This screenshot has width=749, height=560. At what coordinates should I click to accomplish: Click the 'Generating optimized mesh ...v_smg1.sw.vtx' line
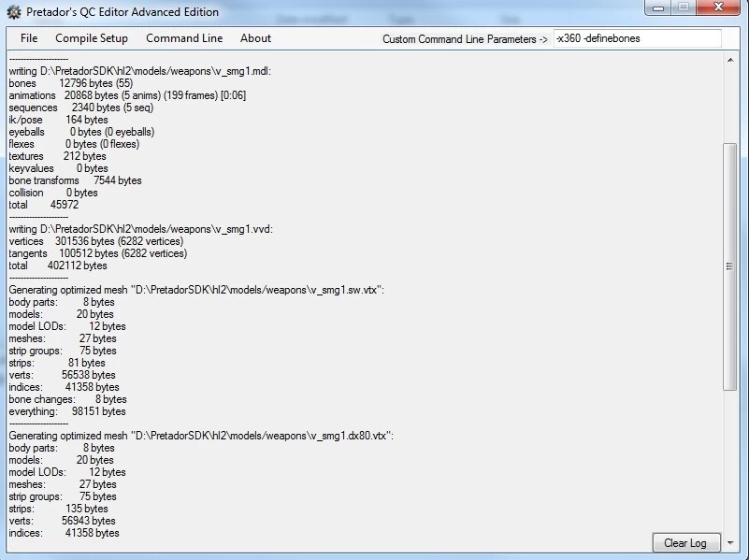click(196, 290)
